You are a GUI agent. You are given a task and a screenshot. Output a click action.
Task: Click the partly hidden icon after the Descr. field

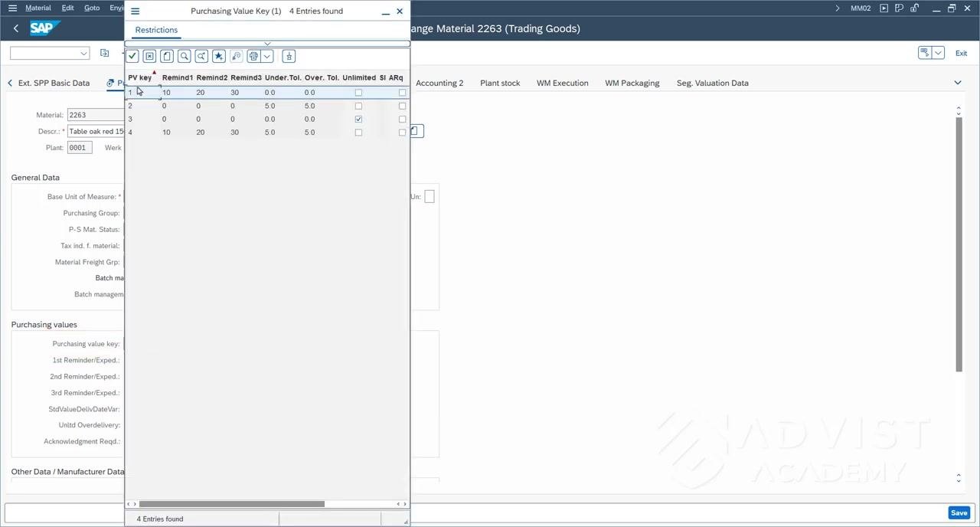416,131
